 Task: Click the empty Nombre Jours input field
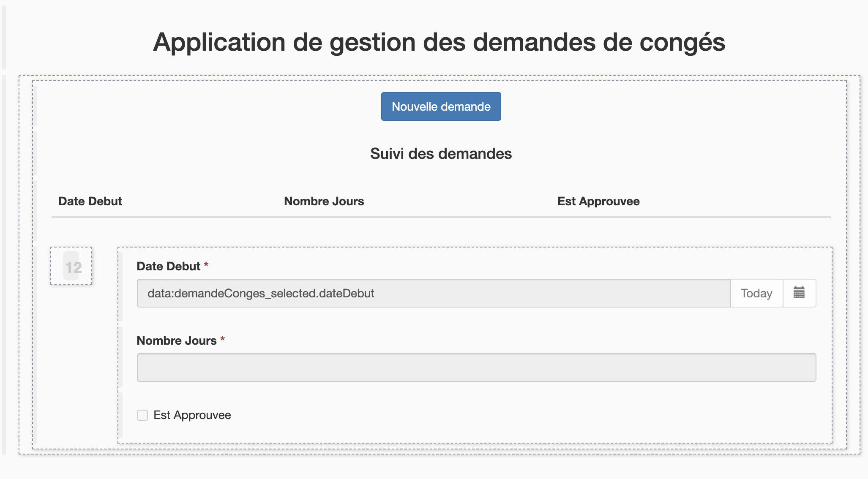pos(476,367)
